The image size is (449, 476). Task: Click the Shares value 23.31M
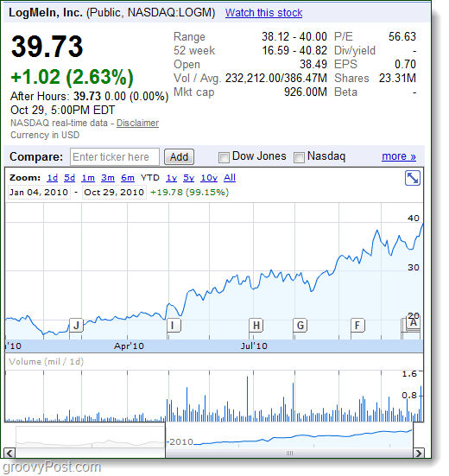tap(397, 79)
